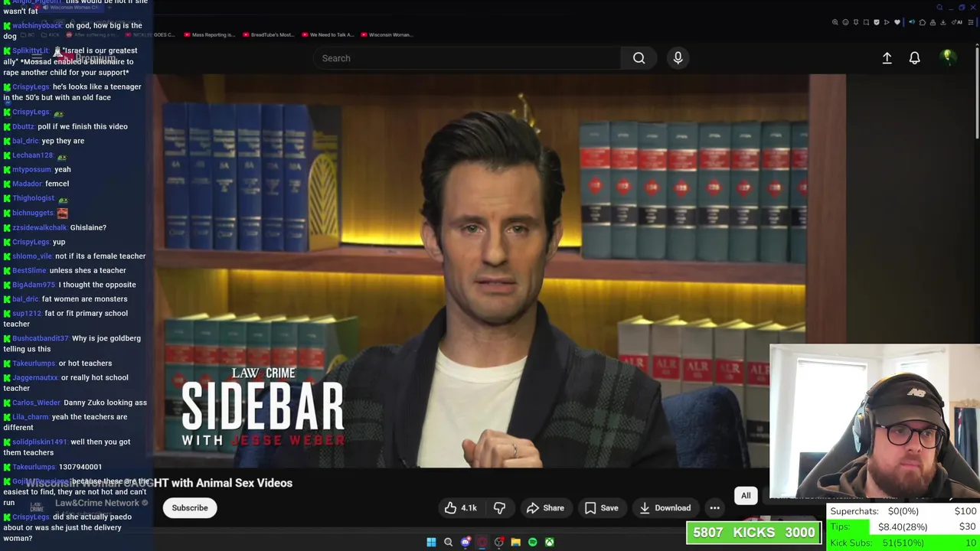Like the video with 4.1k likes

click(x=460, y=507)
